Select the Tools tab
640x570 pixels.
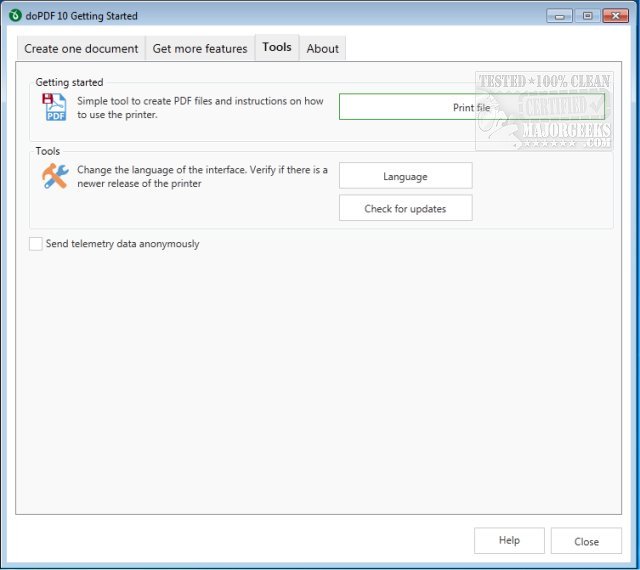point(277,47)
